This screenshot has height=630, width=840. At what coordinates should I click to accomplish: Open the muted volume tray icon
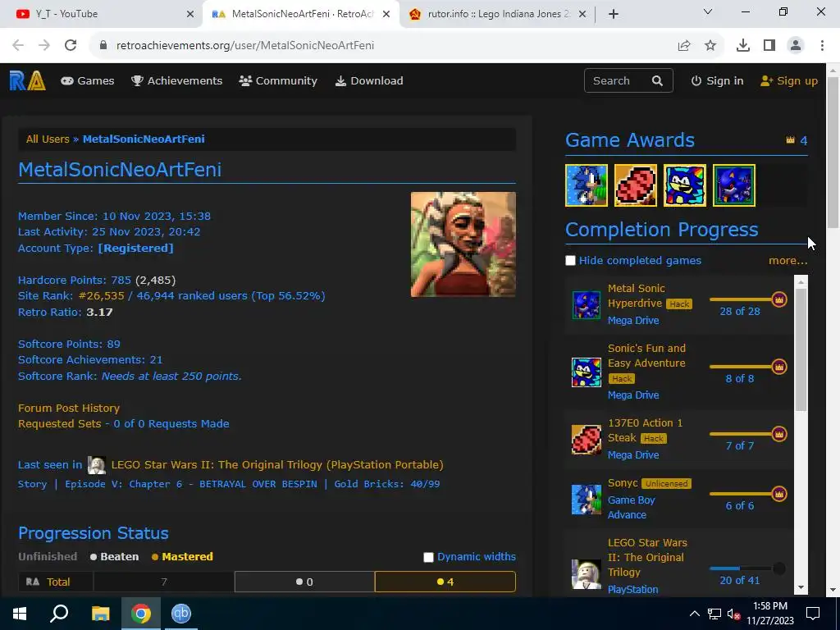(733, 614)
